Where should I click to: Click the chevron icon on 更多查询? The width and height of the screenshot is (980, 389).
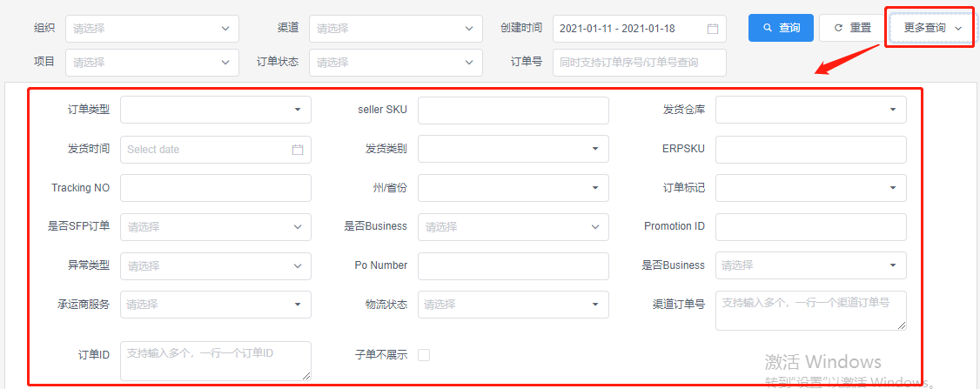pos(958,29)
